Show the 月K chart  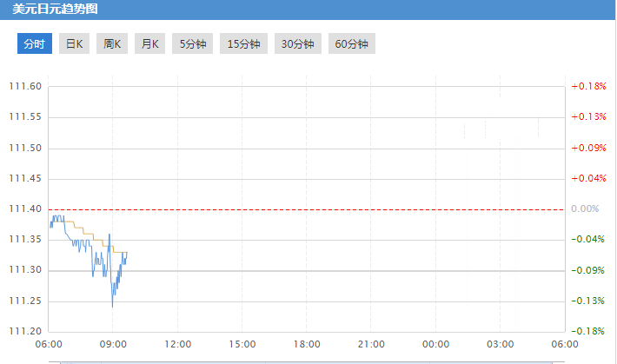[149, 43]
